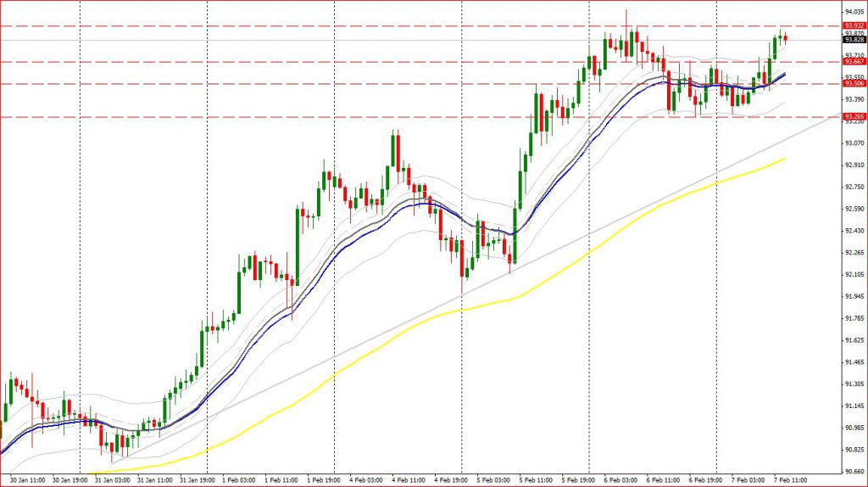868x487 pixels.
Task: Select the 93.667 horizontal level label
Action: pos(854,61)
